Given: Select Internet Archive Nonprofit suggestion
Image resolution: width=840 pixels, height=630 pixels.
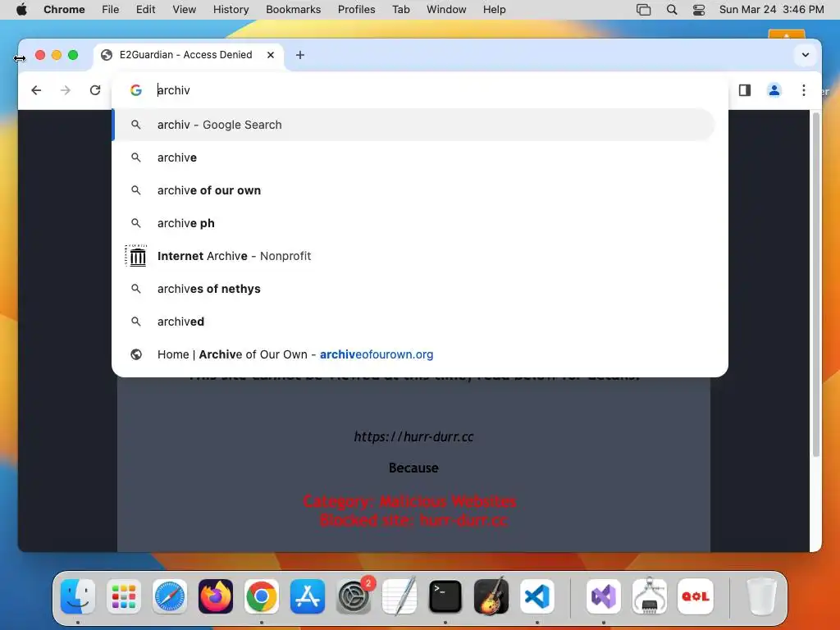Looking at the screenshot, I should pos(414,256).
